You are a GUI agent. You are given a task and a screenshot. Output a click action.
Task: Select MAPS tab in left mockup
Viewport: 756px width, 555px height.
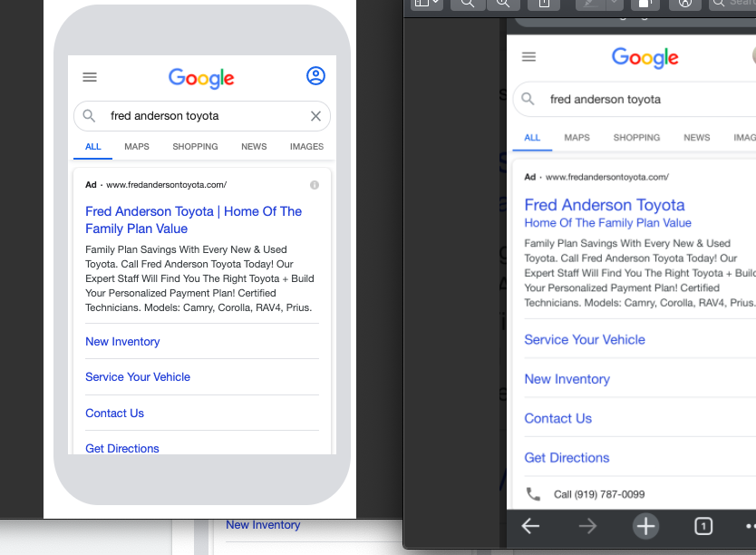tap(137, 147)
